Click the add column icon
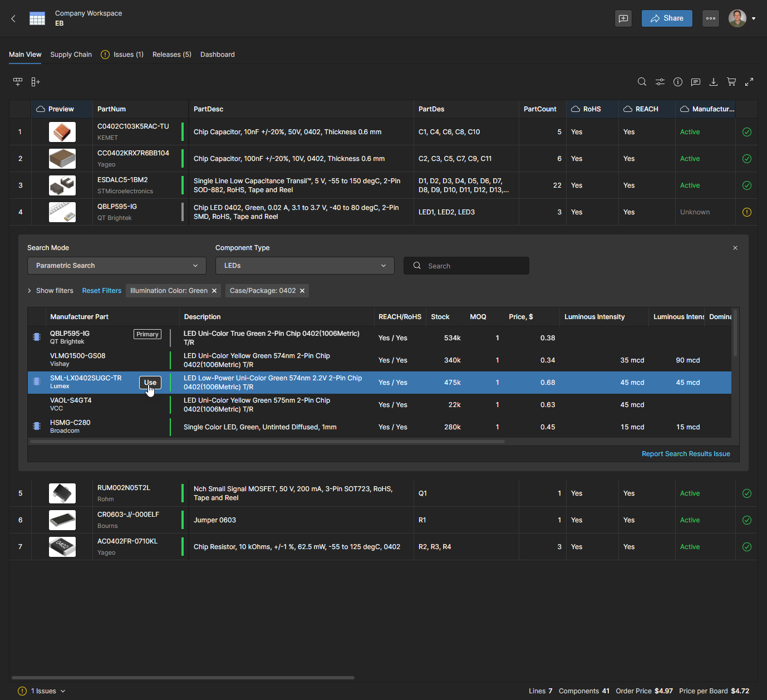767x700 pixels. pyautogui.click(x=36, y=82)
